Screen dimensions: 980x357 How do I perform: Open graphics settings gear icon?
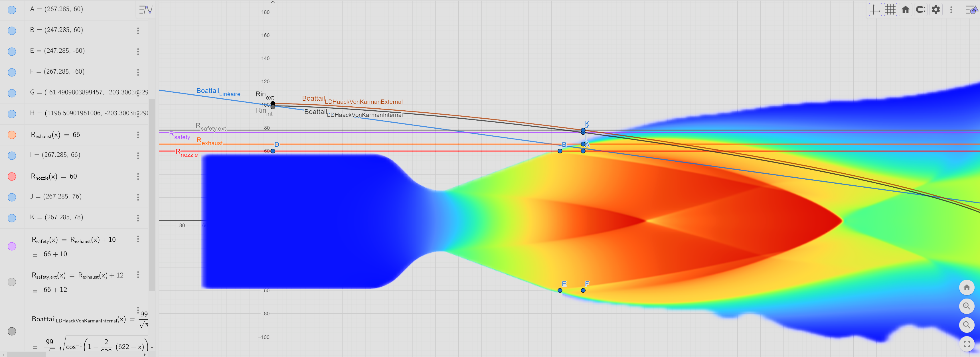click(936, 9)
